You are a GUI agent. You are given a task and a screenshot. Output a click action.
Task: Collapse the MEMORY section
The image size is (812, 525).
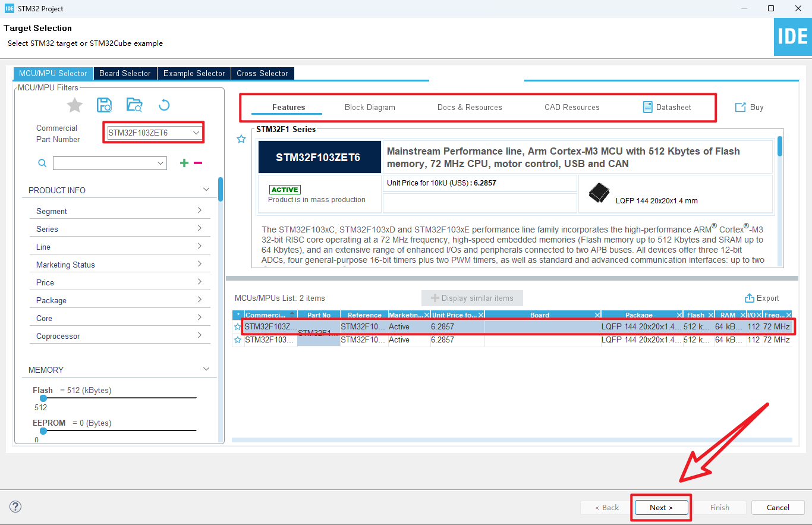[x=206, y=369]
